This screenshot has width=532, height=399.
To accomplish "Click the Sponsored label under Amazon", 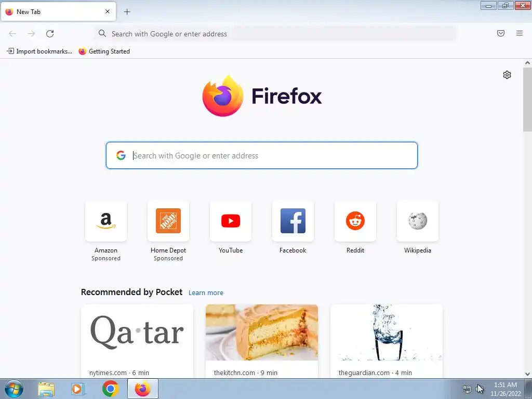I will [106, 258].
